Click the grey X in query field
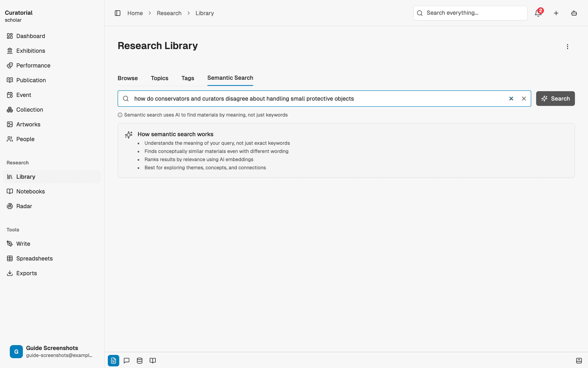Screen dimensions: 588x368 [x=524, y=99]
